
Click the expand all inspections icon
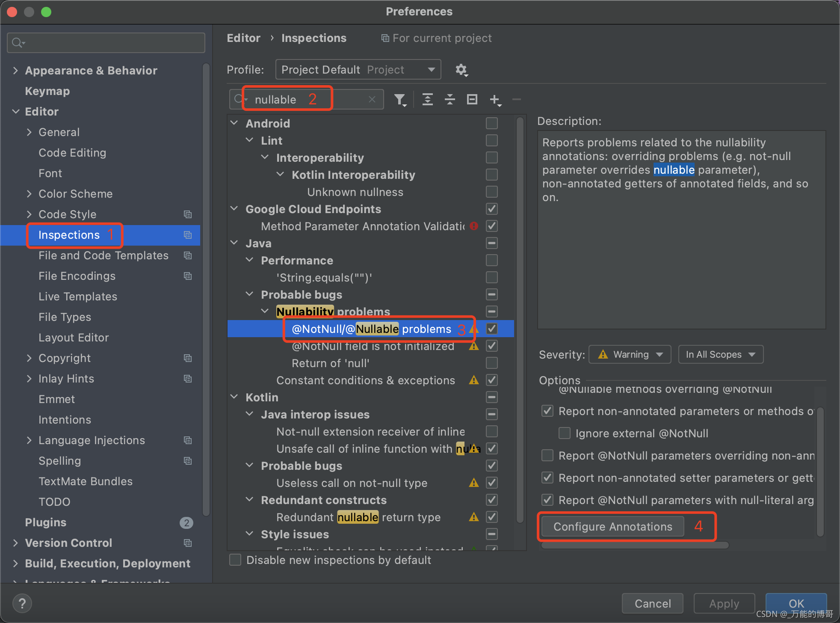click(x=428, y=99)
